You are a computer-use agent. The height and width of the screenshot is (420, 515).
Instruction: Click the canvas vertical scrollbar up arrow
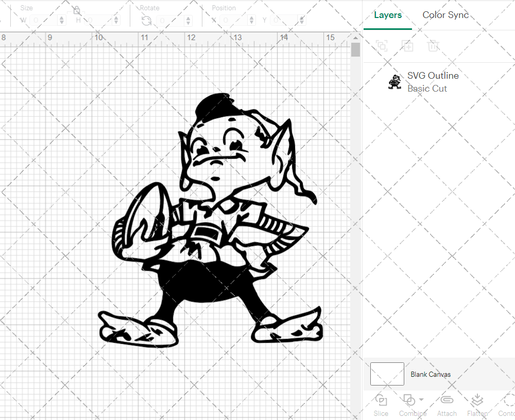coord(355,39)
